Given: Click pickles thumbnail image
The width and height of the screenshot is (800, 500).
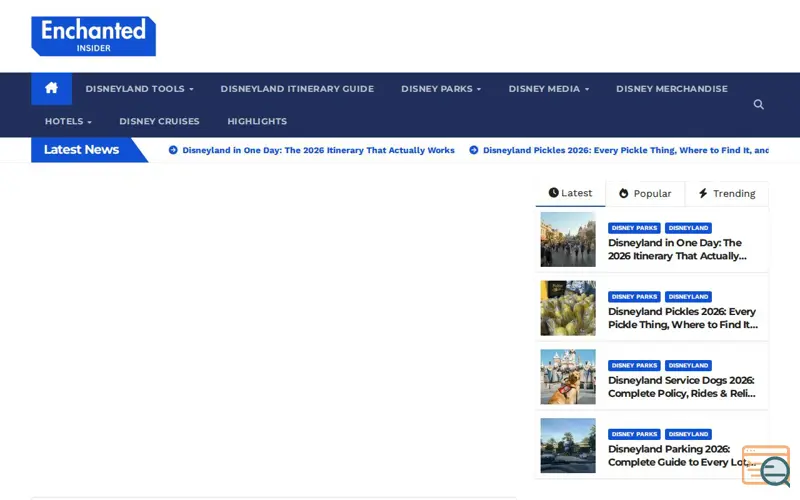Looking at the screenshot, I should click(x=568, y=308).
